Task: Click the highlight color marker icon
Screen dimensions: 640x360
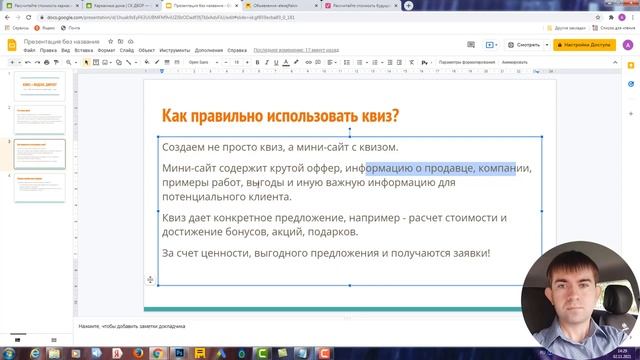Action: click(x=296, y=62)
